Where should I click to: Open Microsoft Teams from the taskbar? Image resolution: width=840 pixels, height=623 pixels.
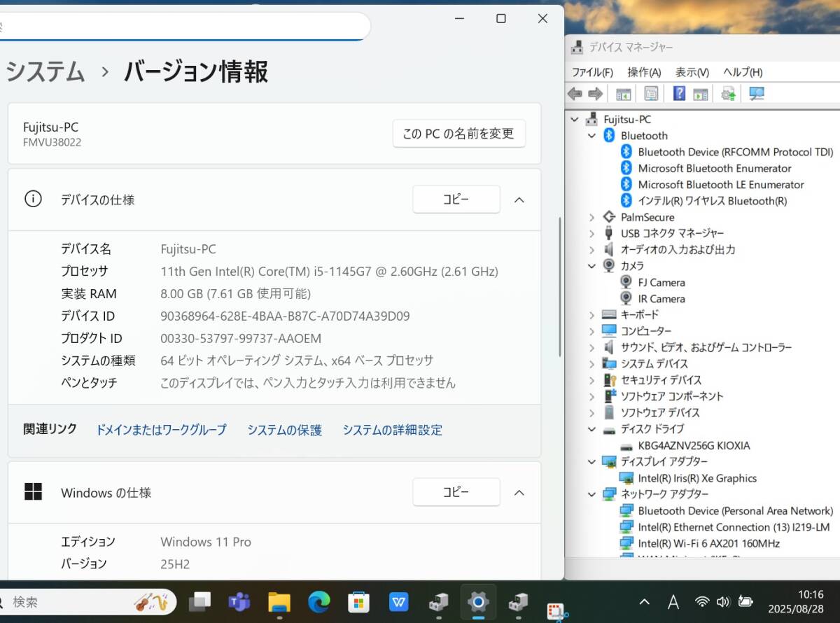(239, 601)
